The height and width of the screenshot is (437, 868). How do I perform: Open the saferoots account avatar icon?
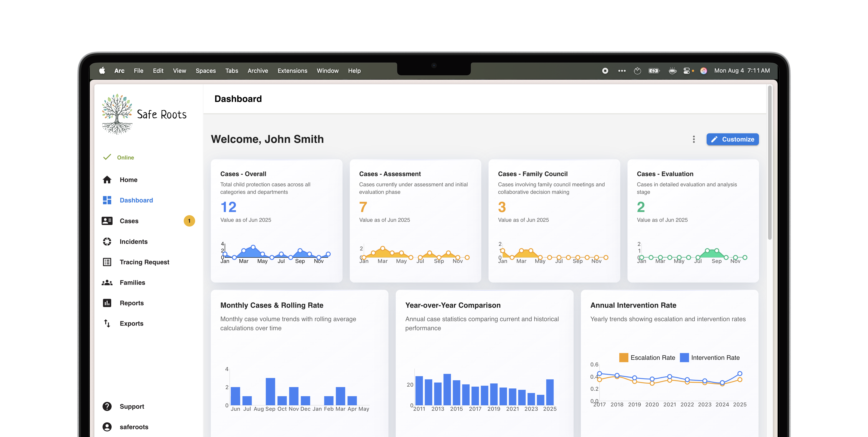(x=107, y=427)
